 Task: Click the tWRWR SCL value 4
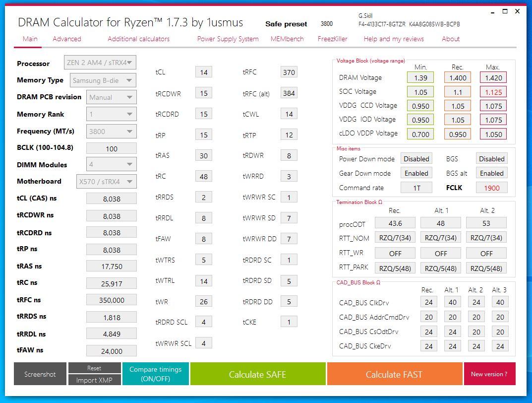point(204,343)
